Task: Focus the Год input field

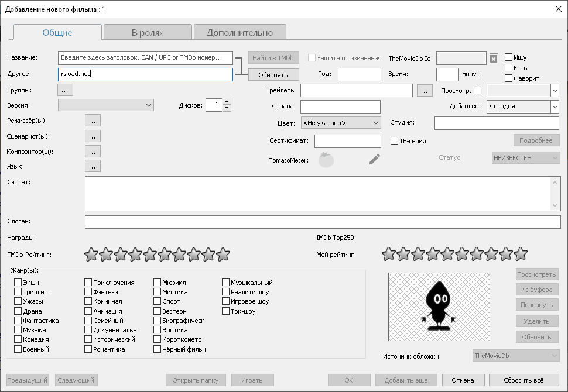Action: point(360,74)
